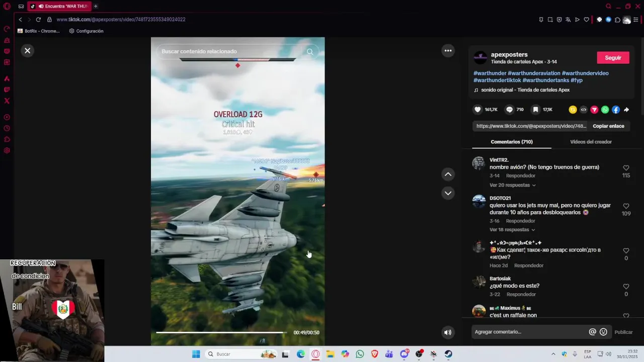
Task: Repost the video with yellow icon
Action: point(573,110)
